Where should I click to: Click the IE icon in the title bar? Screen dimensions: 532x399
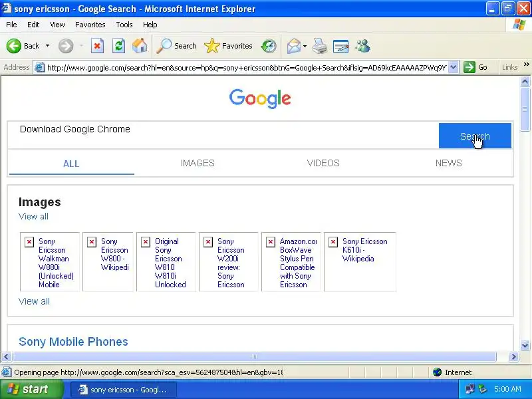7,8
